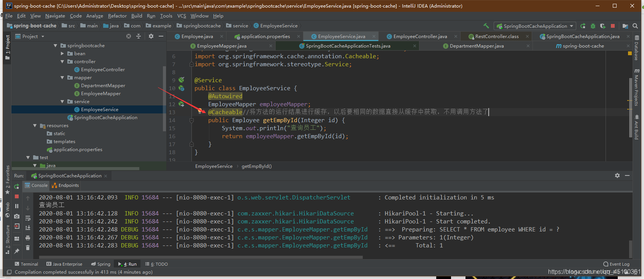The width and height of the screenshot is (644, 279).
Task: Restore layout in the Run panel
Action: pyautogui.click(x=17, y=239)
